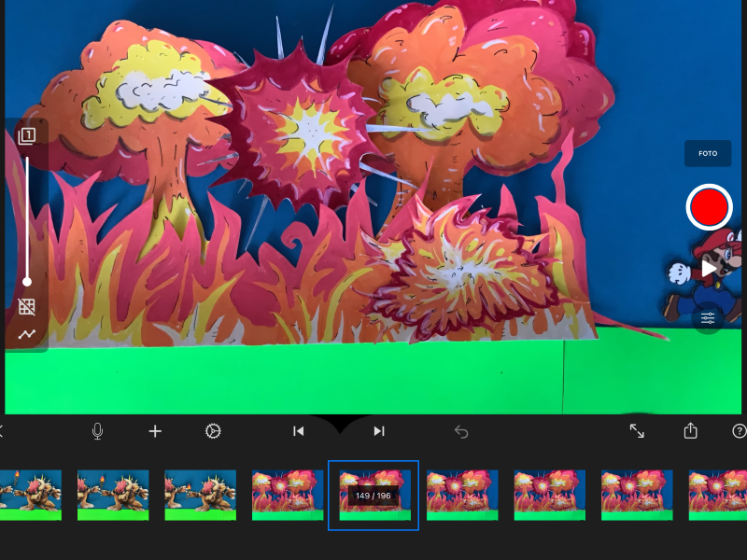The image size is (747, 560).
Task: Open the share options
Action: tap(690, 431)
